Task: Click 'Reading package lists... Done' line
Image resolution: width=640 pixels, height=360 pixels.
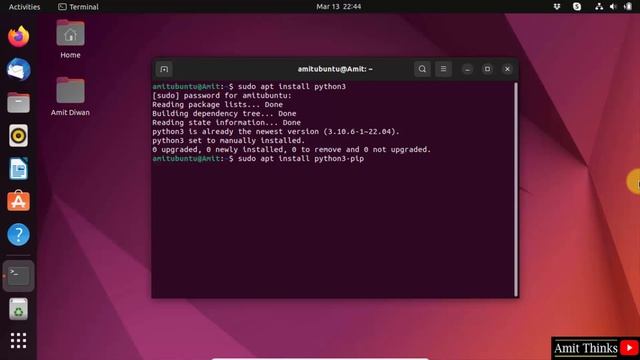Action: [218, 104]
